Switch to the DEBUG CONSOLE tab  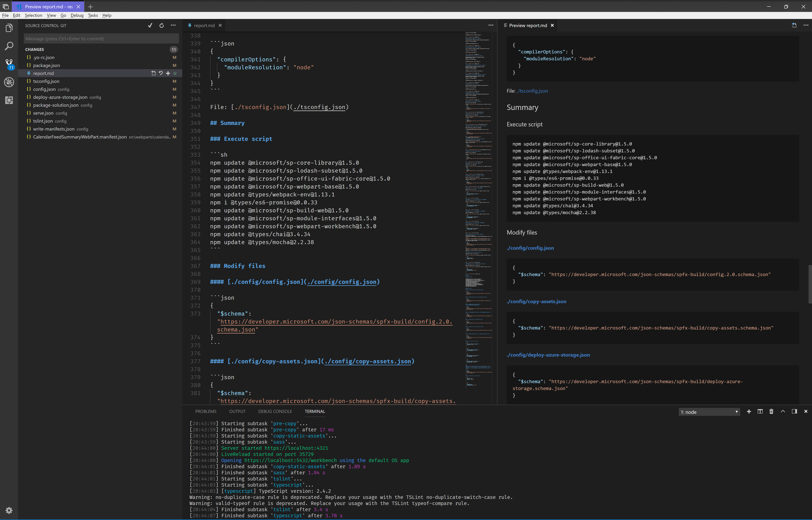tap(275, 411)
